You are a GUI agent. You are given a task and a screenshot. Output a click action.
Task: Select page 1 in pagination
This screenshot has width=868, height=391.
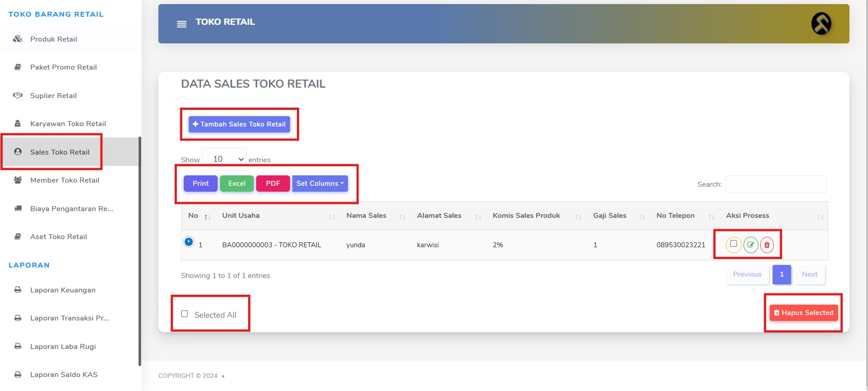[782, 274]
